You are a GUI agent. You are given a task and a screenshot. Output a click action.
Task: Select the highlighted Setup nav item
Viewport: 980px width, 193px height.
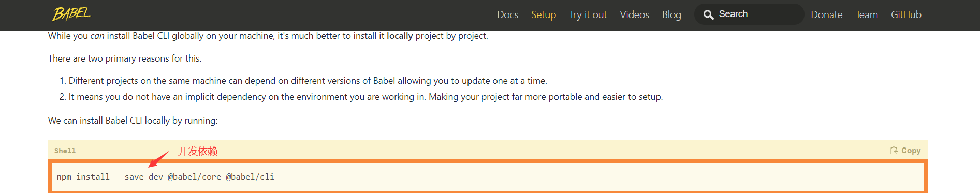pos(544,14)
